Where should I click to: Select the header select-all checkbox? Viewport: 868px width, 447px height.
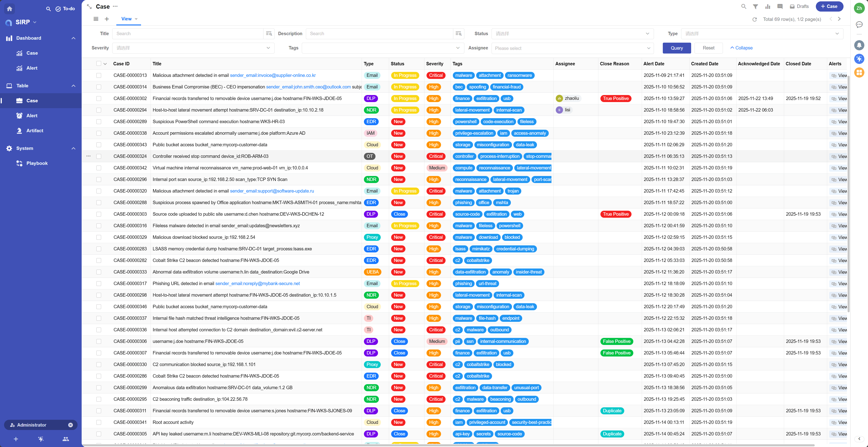coord(99,63)
